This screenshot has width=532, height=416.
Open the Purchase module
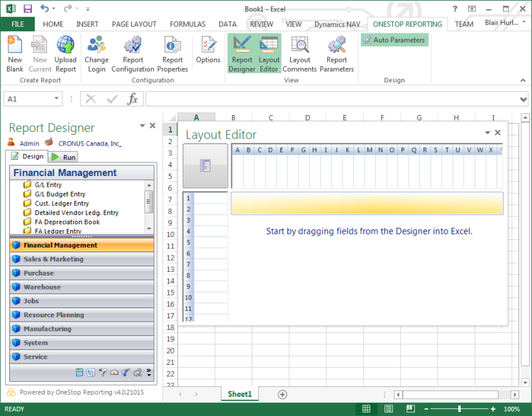[x=82, y=273]
